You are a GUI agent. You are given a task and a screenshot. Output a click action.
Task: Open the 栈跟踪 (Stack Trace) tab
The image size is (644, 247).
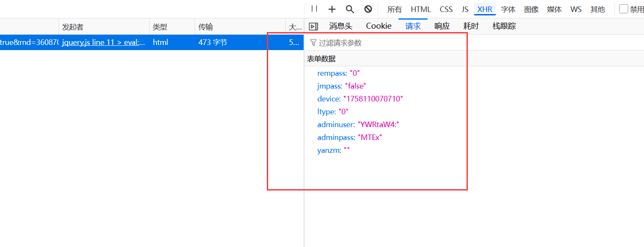click(504, 26)
